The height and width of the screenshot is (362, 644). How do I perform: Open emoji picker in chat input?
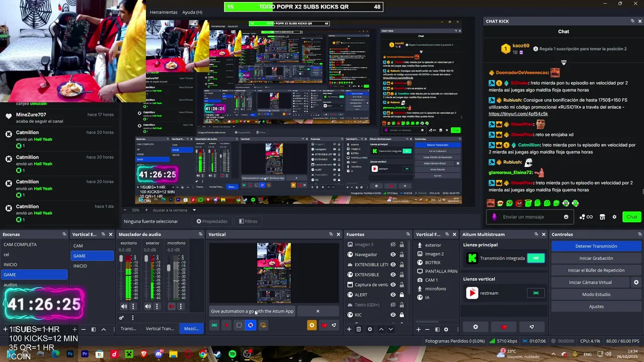click(x=566, y=217)
